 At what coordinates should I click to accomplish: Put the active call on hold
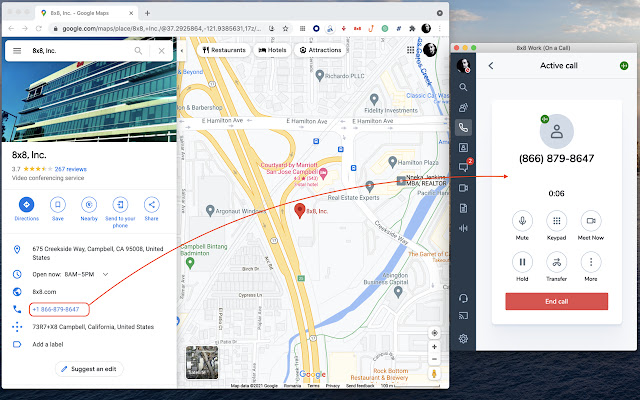pos(522,262)
